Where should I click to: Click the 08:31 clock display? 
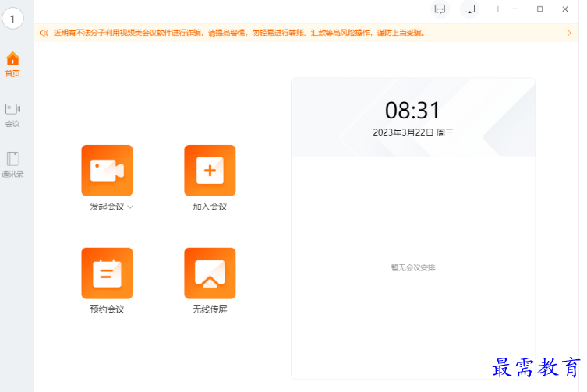click(412, 111)
